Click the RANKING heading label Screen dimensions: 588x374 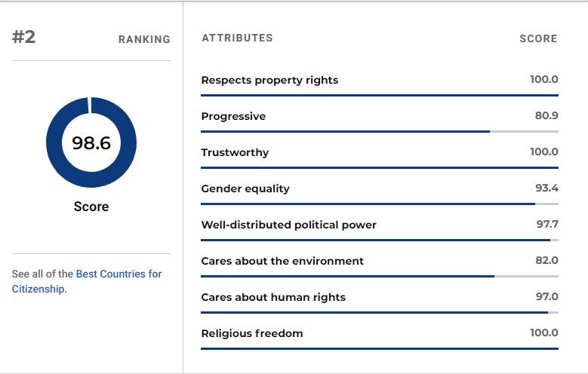coord(144,39)
